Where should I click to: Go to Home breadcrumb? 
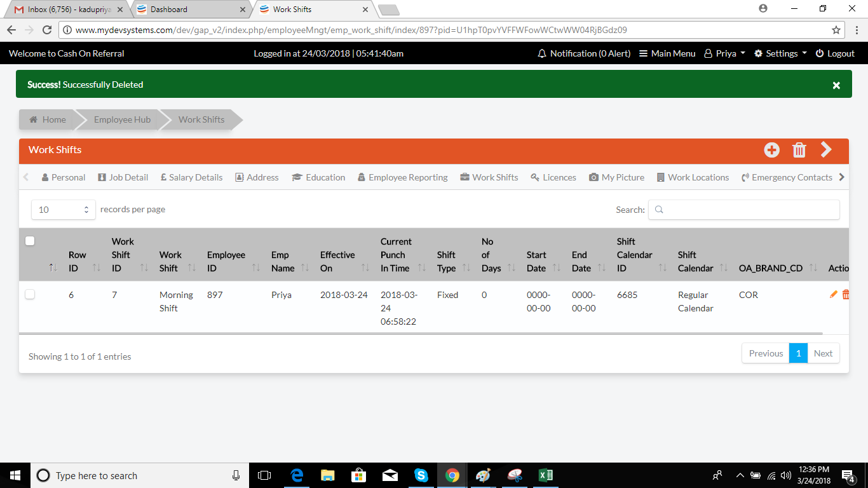(x=48, y=119)
